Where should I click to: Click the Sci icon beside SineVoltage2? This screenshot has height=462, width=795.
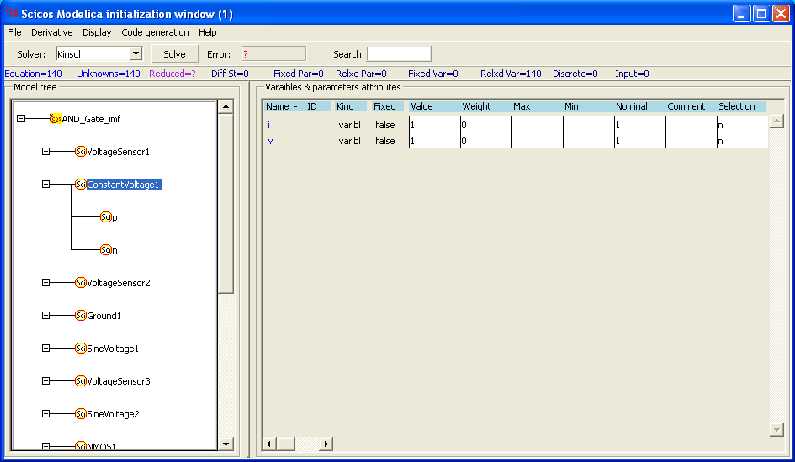tap(81, 414)
